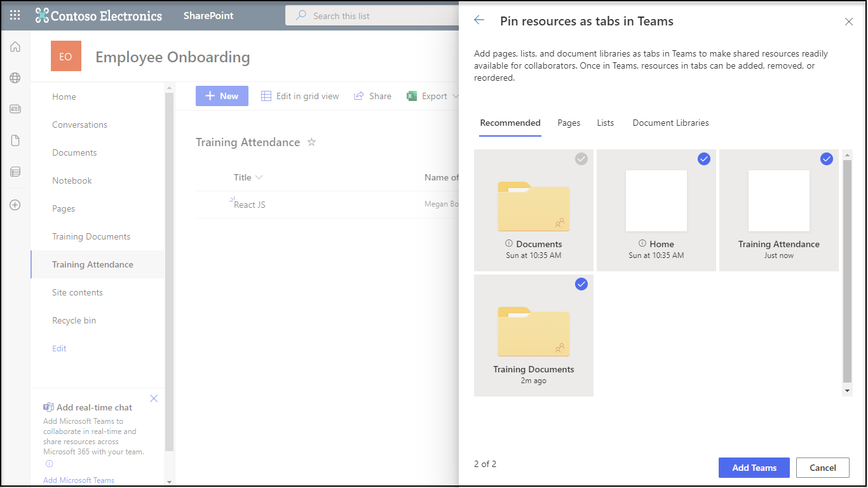Click the Edit navigation link
This screenshot has width=868, height=488.
click(59, 348)
